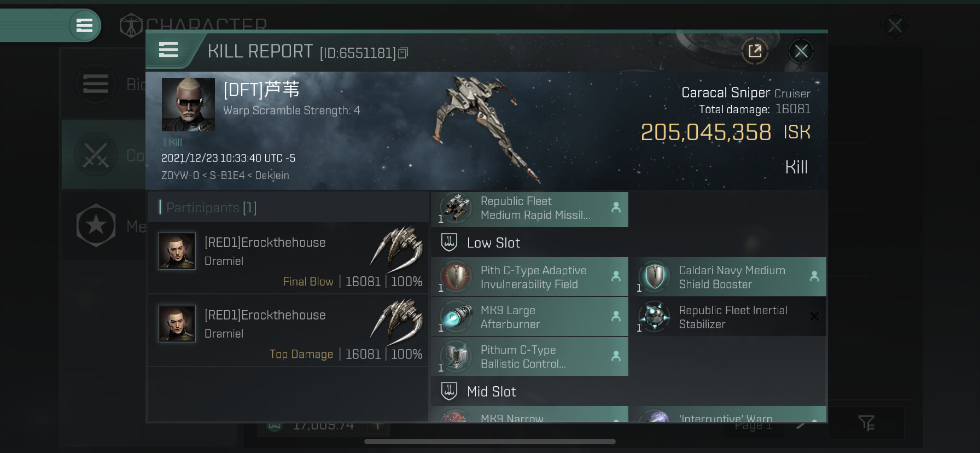
Task: Select Caldari Navy Medium Shield Booster item
Action: coord(727,277)
